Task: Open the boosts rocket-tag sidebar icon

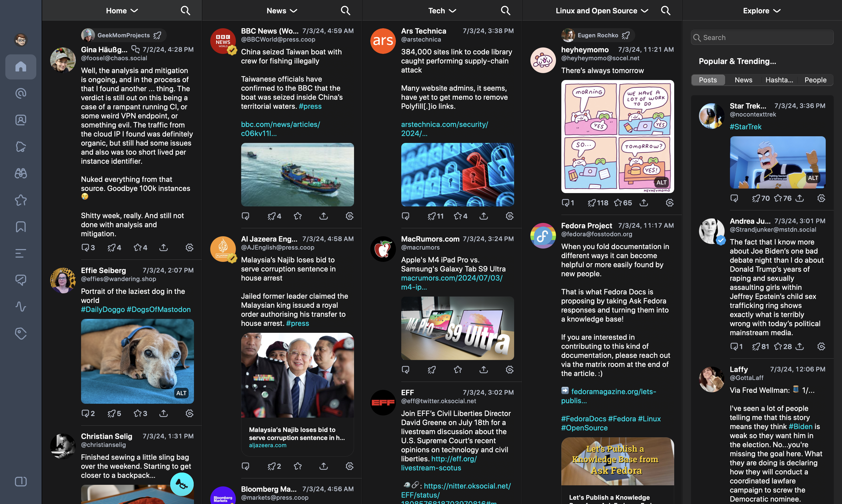Action: (21, 147)
